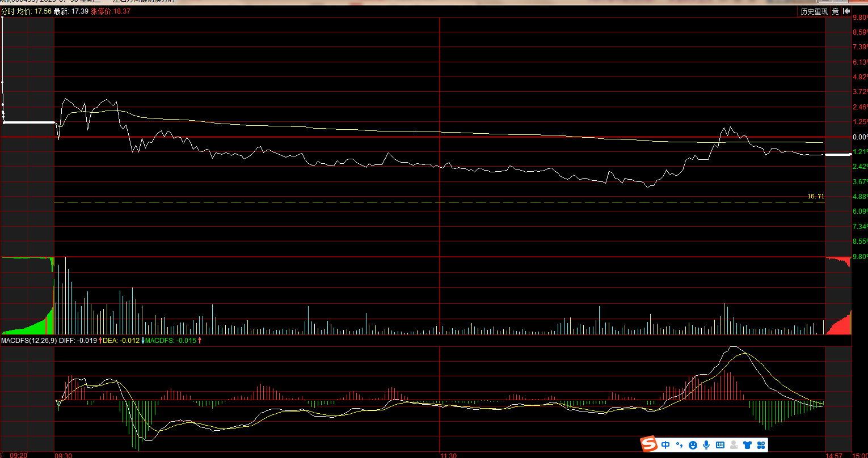Click the yellow 16.71 dashed line price label
Image resolution: width=868 pixels, height=458 pixels.
[816, 196]
